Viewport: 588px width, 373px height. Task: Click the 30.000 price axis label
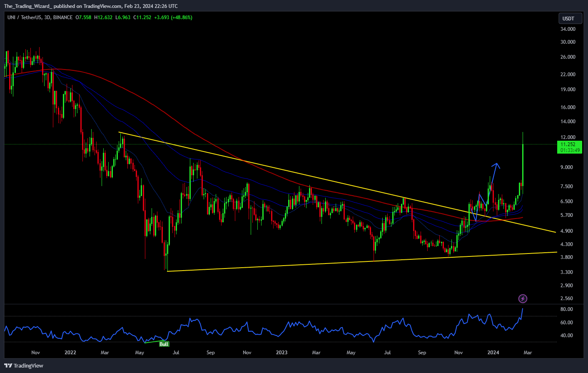568,42
